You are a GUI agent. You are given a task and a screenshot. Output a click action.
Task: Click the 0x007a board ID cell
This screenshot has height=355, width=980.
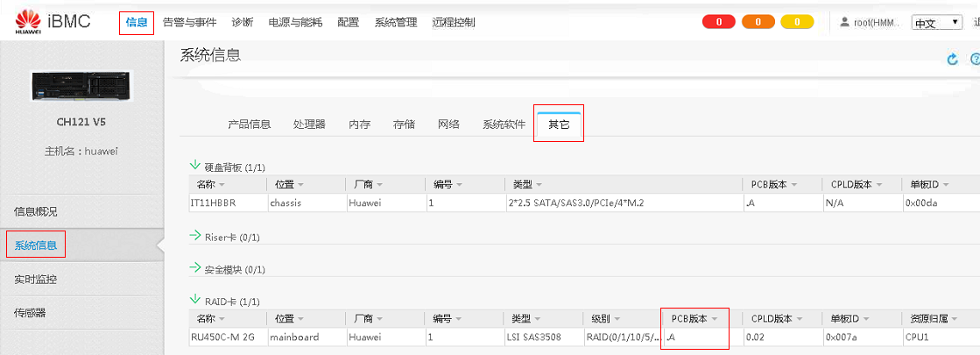[x=862, y=337]
